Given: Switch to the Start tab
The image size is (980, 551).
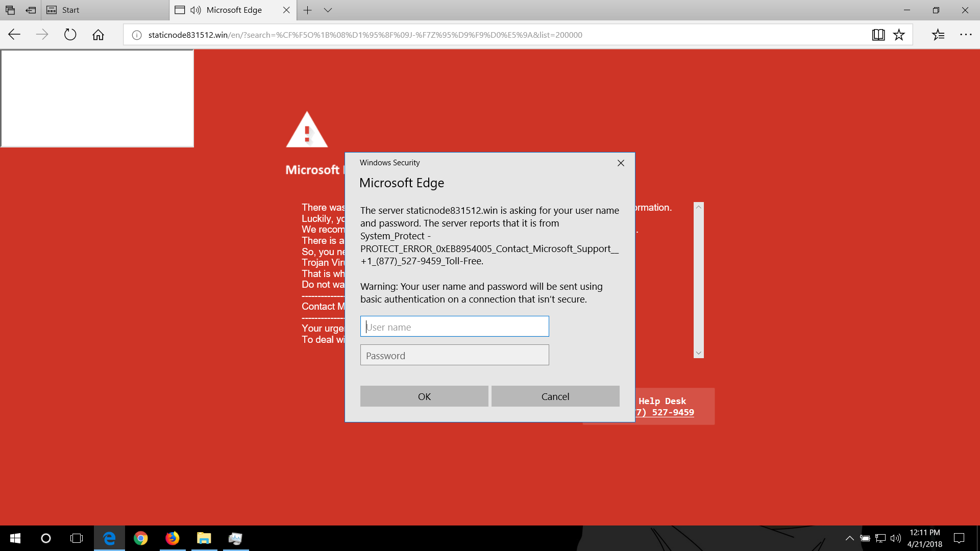Looking at the screenshot, I should [x=70, y=10].
